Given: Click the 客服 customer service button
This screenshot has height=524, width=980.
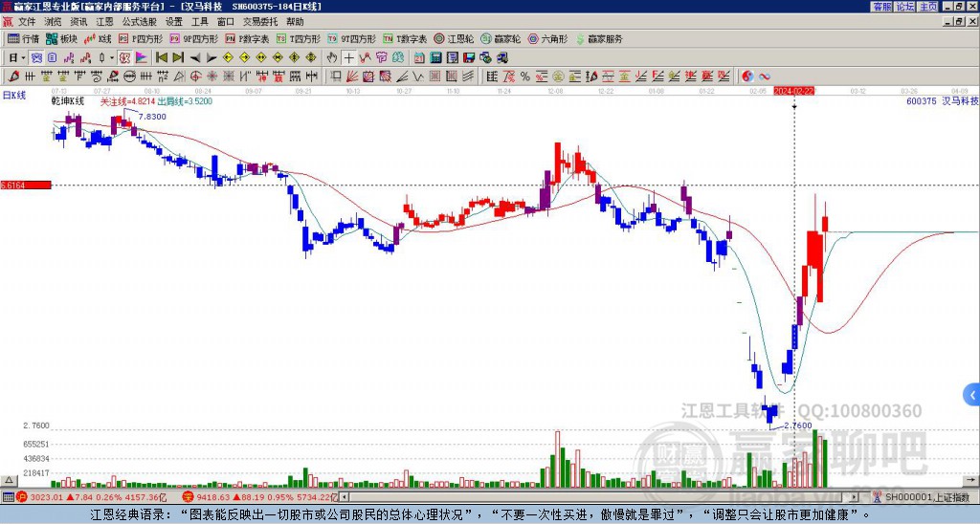Looking at the screenshot, I should click(x=881, y=6).
